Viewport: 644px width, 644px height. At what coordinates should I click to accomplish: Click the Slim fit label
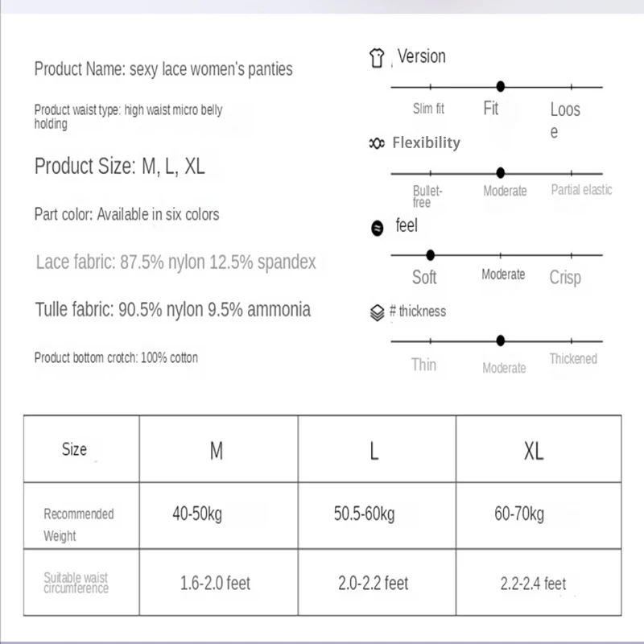tap(428, 109)
